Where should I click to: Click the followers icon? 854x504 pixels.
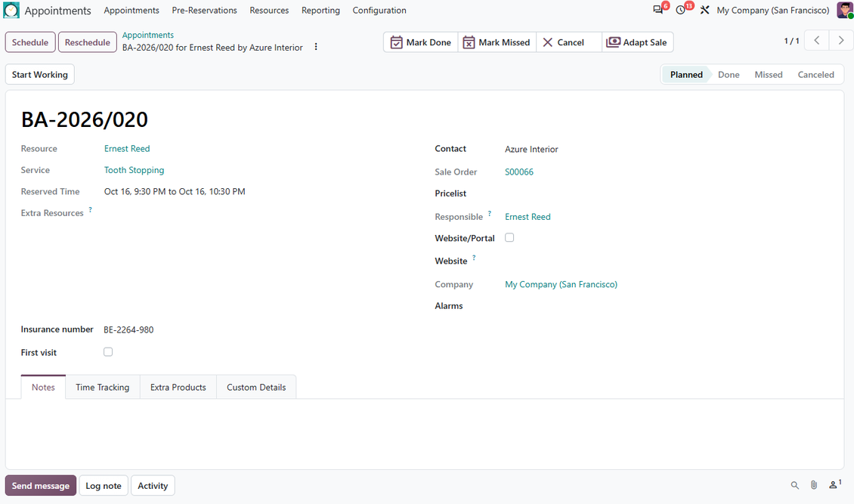(834, 484)
